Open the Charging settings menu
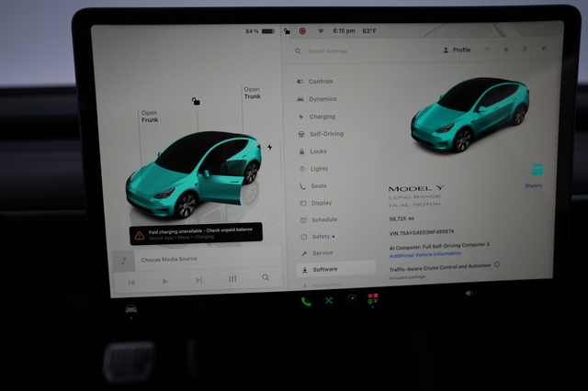The width and height of the screenshot is (588, 391). point(317,117)
